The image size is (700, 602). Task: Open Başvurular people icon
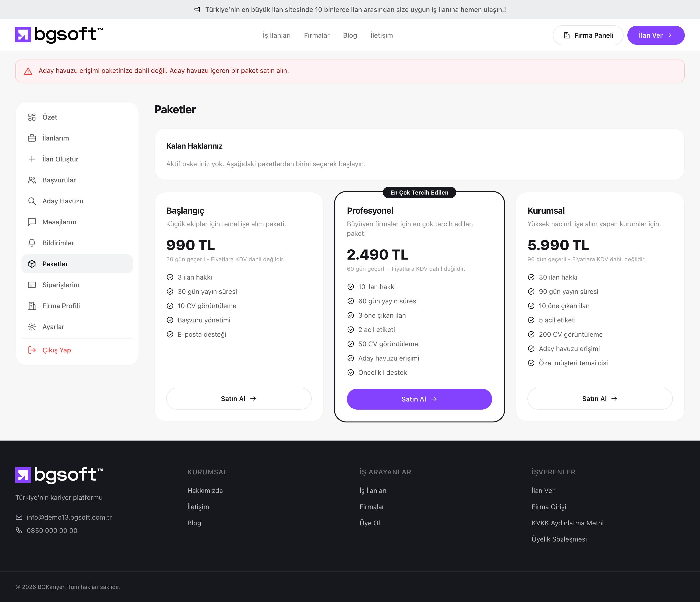click(x=32, y=180)
